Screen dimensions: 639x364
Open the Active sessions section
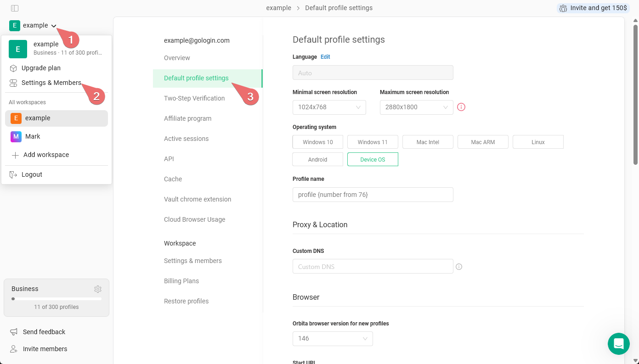tap(186, 139)
